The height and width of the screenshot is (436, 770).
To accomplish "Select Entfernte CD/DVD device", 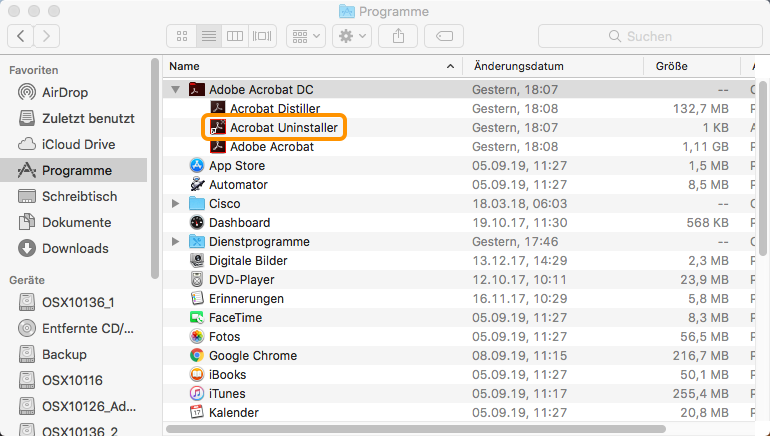I will pyautogui.click(x=76, y=328).
